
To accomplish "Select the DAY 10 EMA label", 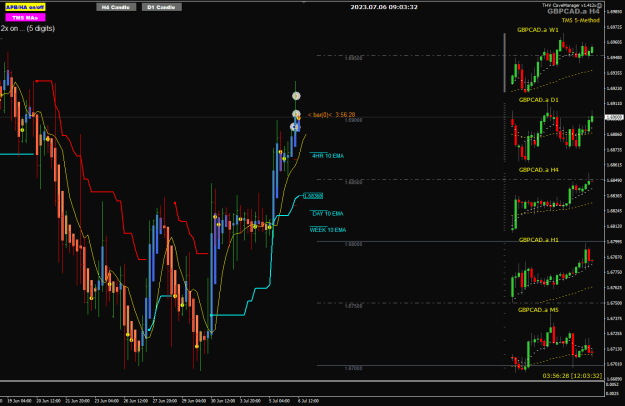I will [x=328, y=214].
